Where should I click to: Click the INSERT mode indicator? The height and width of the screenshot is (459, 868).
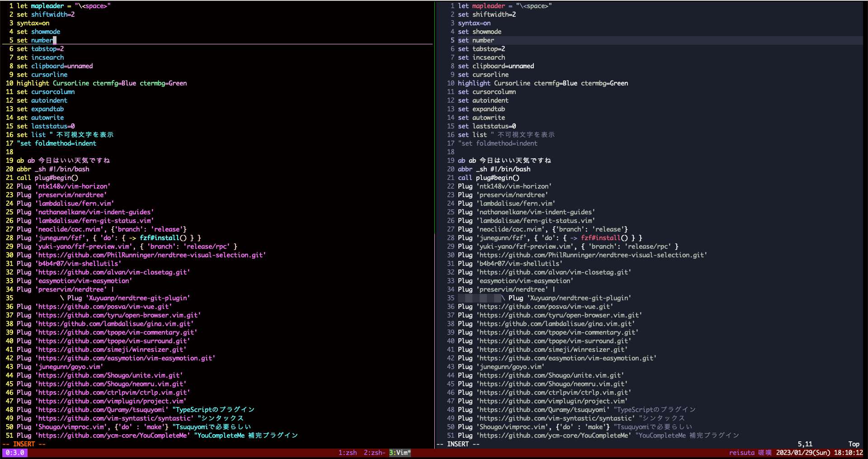(24, 444)
